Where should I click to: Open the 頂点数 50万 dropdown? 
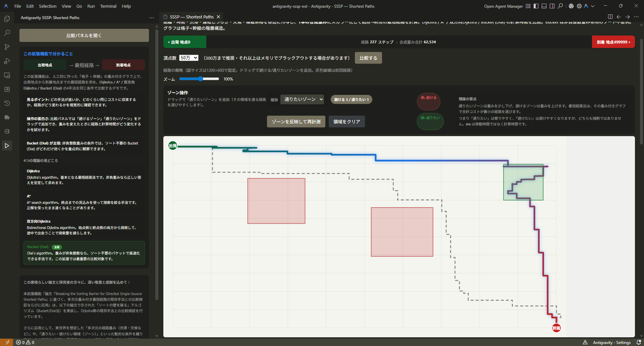189,58
